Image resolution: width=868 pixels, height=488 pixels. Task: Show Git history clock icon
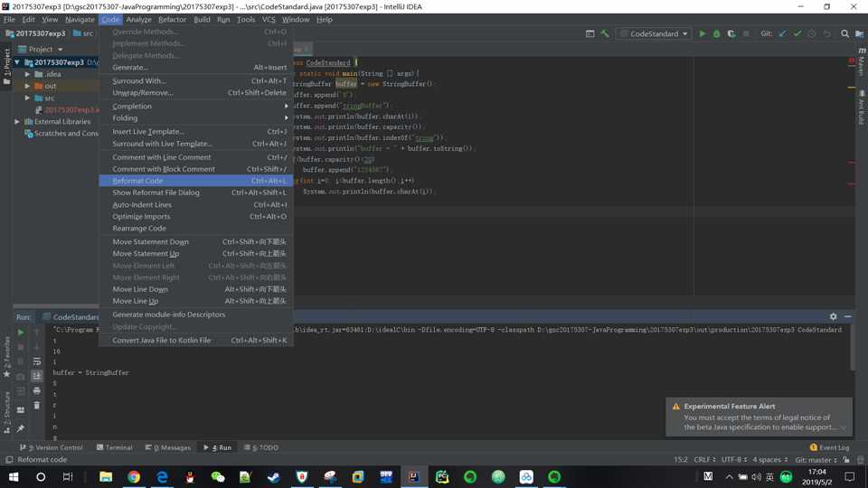click(812, 33)
